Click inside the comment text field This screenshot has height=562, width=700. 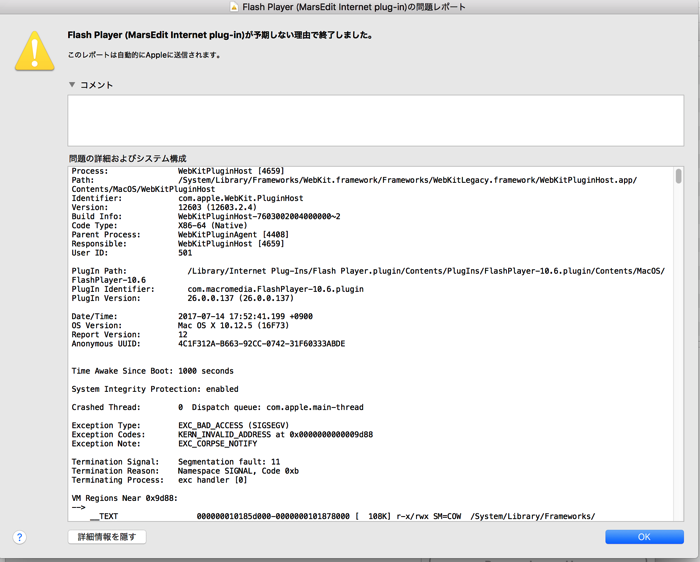click(x=375, y=120)
